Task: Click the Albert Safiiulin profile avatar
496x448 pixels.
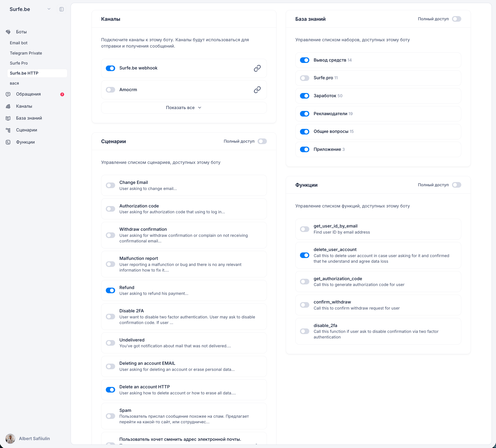Action: click(x=10, y=438)
